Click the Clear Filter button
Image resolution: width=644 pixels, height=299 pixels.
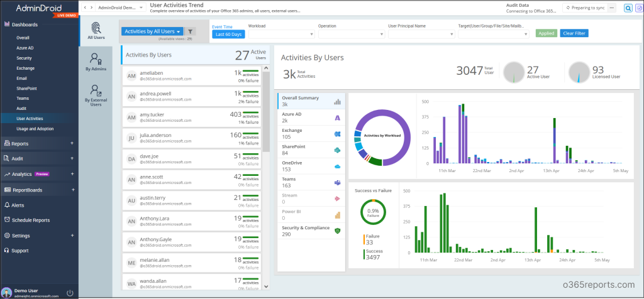pos(574,33)
